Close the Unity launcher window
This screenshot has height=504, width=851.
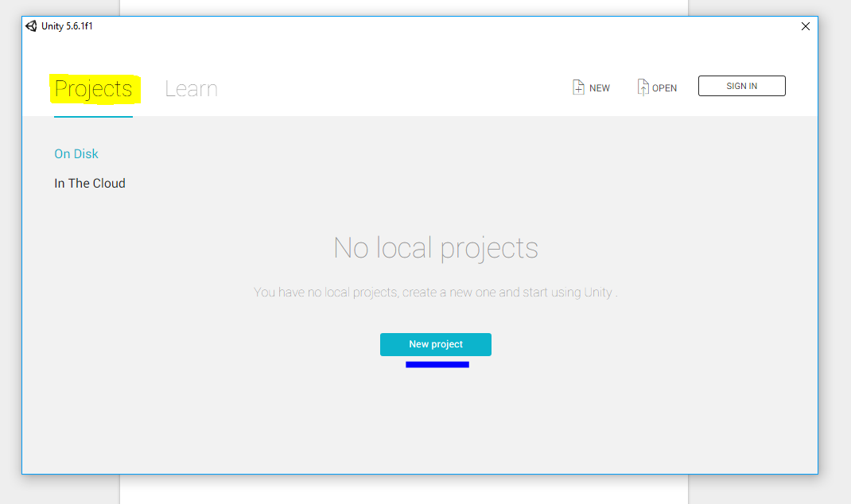click(x=806, y=26)
